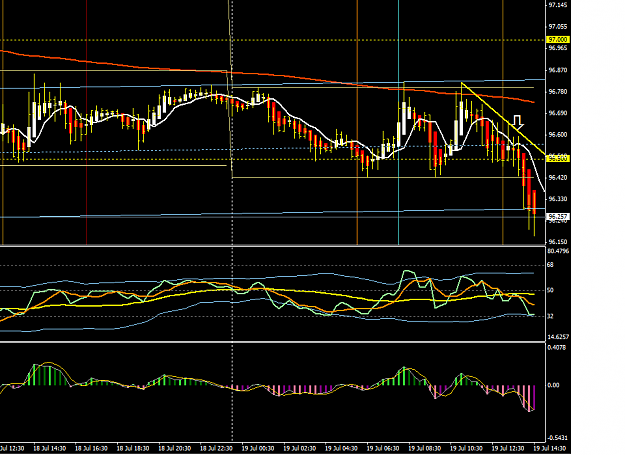Click the 96.600 price axis label
625x455 pixels.
(558, 135)
